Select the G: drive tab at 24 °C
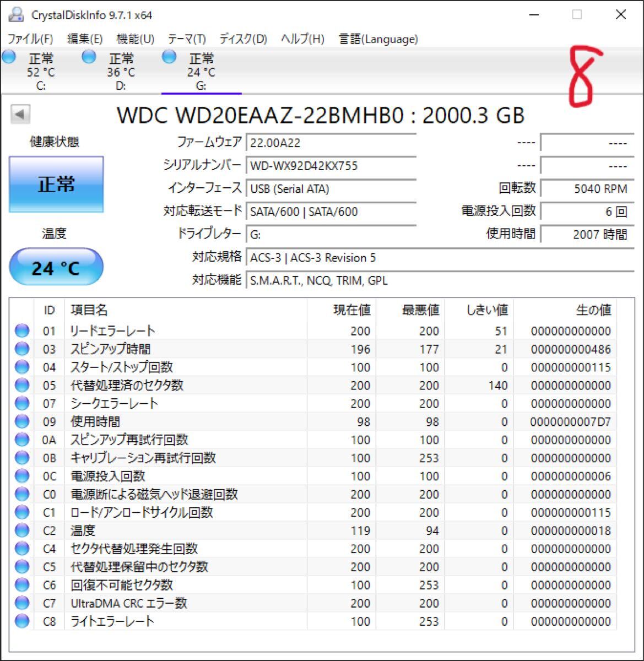Viewport: 644px width, 661px height. click(201, 72)
